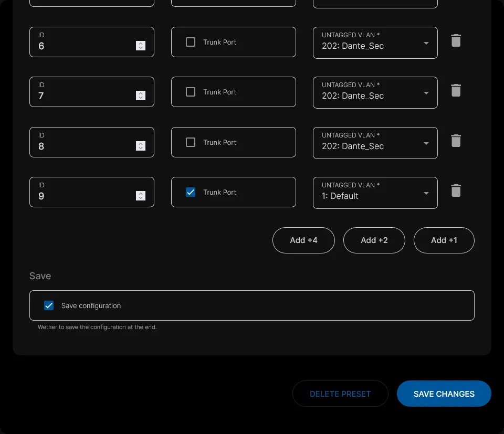Image resolution: width=504 pixels, height=434 pixels.
Task: Click DELETE PRESET button
Action: click(340, 394)
